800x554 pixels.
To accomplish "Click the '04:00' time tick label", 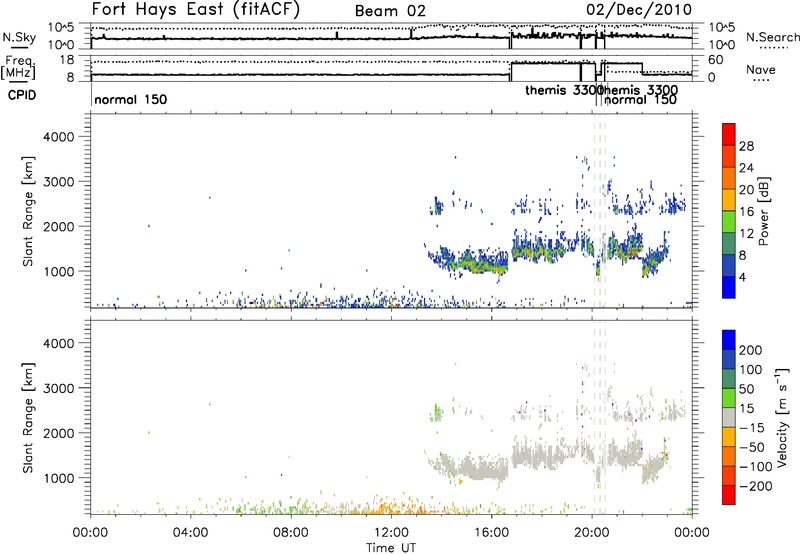I will (191, 533).
